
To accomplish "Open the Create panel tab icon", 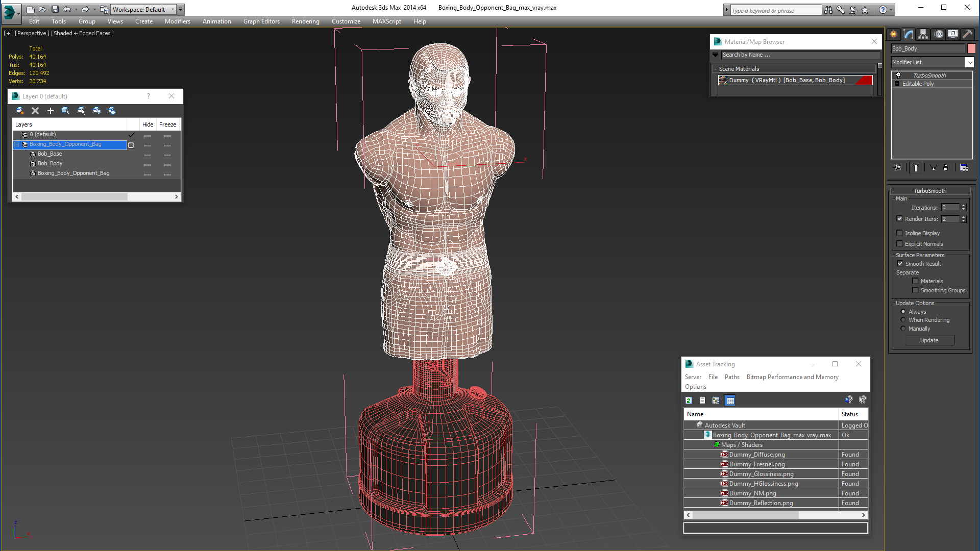I will click(x=894, y=34).
